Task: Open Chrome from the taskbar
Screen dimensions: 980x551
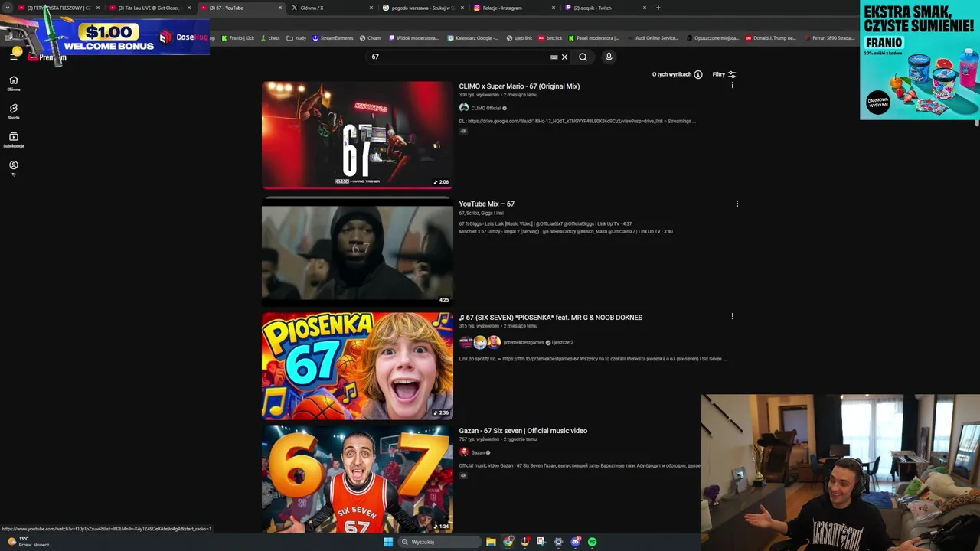Action: 508,542
